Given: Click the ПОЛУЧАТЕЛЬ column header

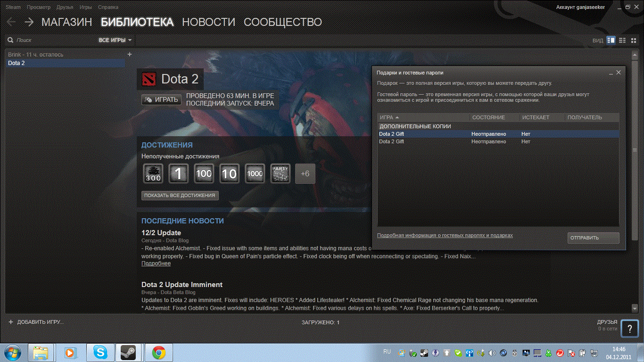Looking at the screenshot, I should click(x=592, y=117).
